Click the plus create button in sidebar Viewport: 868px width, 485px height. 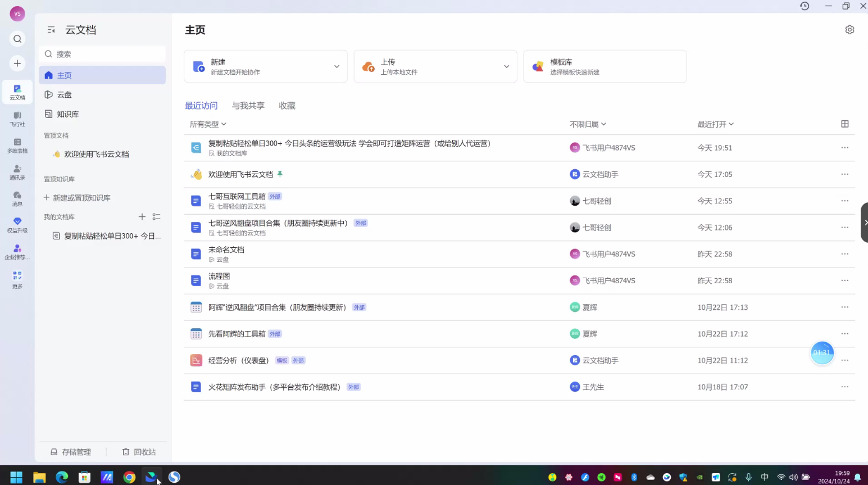17,64
